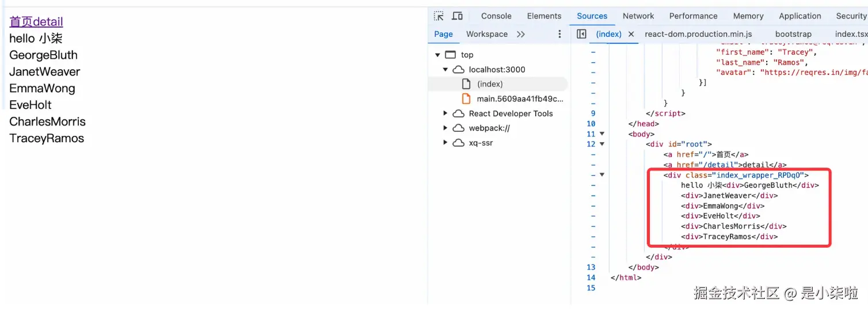Click the xq-ssr cloud icon
868x311 pixels.
pos(458,143)
